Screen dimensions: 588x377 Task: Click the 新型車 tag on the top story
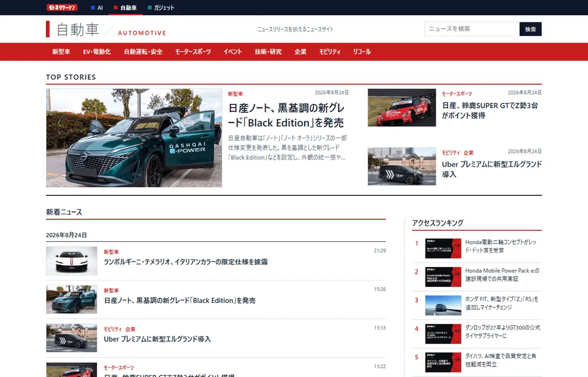coord(236,94)
